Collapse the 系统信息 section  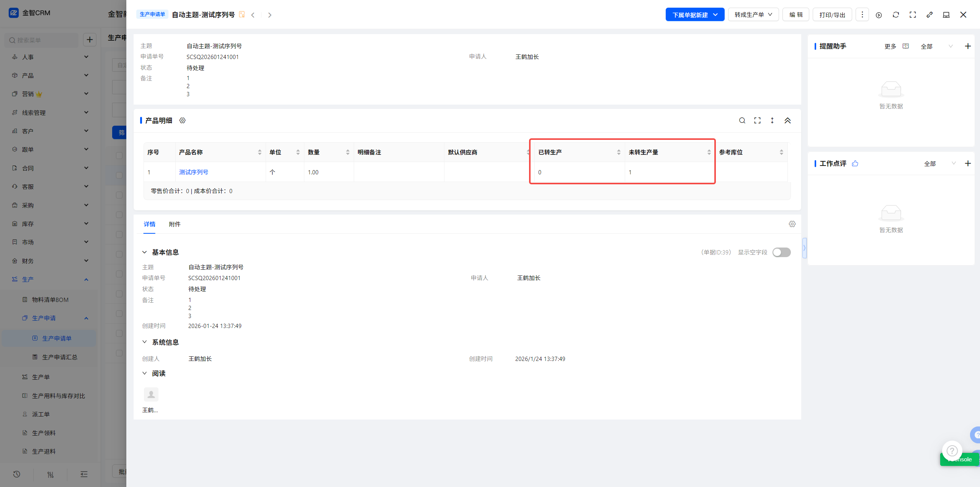click(145, 342)
